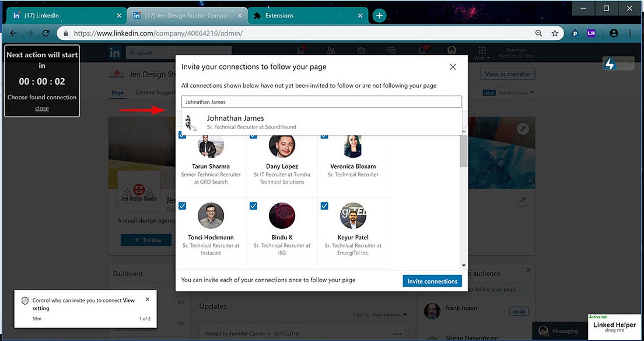Expand Admin tools dropdown

coord(516,93)
